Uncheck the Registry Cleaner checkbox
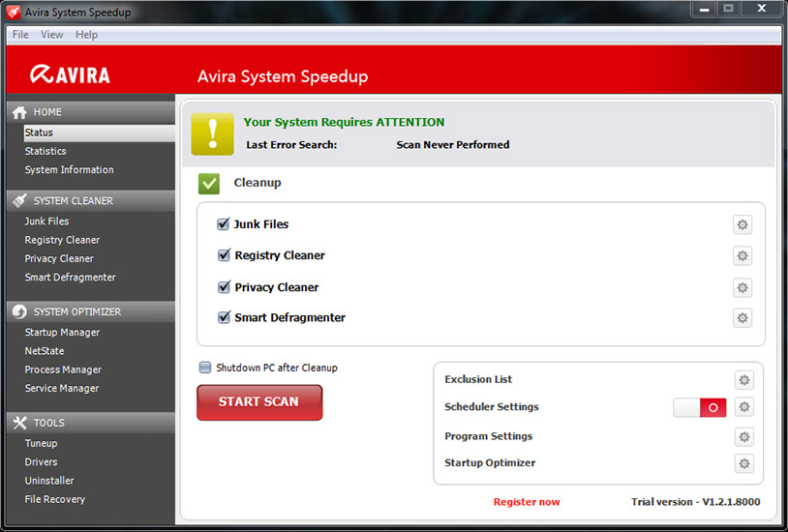The height and width of the screenshot is (532, 788). pyautogui.click(x=223, y=255)
